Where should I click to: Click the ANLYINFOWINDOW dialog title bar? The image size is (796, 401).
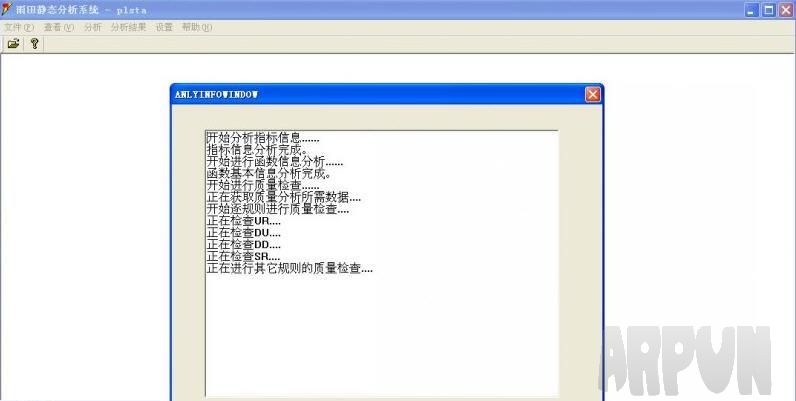378,94
